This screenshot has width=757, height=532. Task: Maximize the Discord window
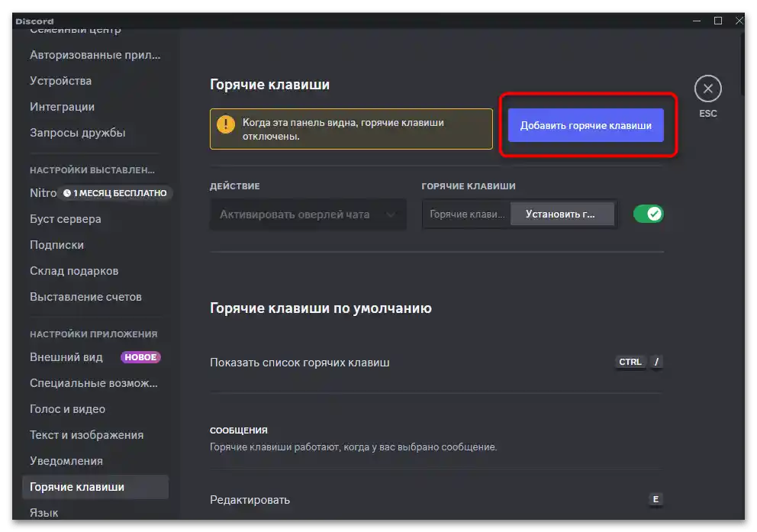click(x=718, y=21)
